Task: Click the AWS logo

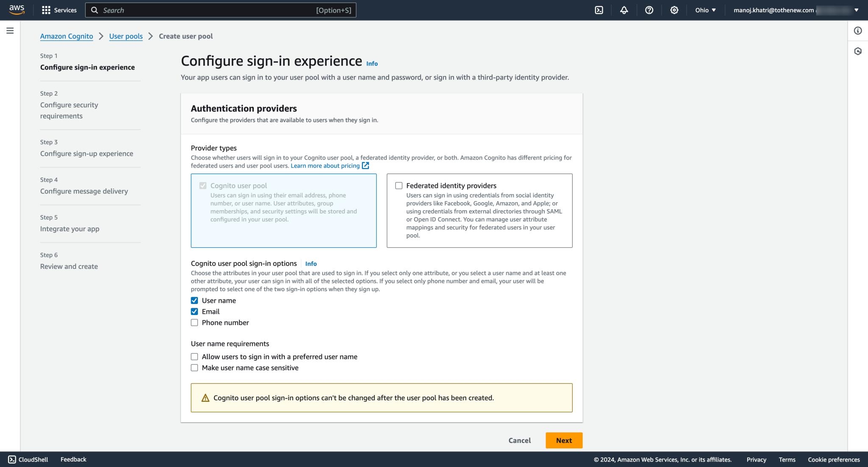Action: pos(16,10)
